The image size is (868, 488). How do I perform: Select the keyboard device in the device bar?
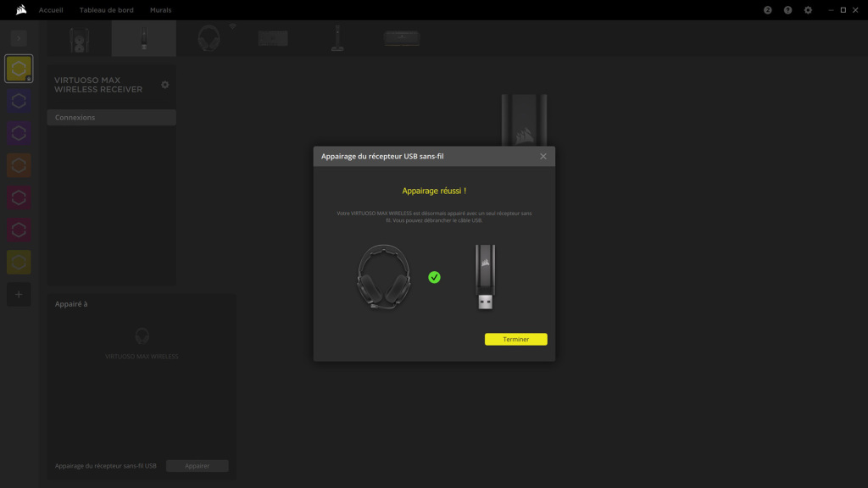(273, 38)
